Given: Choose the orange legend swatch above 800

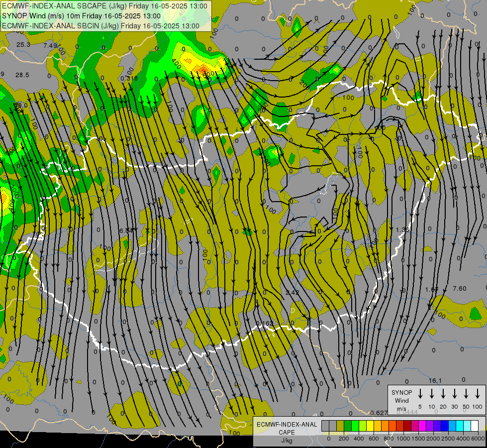Looking at the screenshot, I should tap(385, 426).
